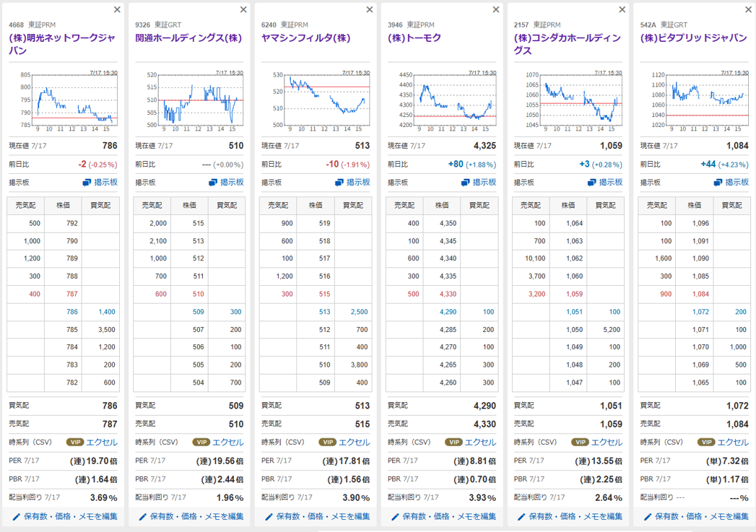Edit 保有数・価格・メモ for トーモク
756x532 pixels.
[x=444, y=517]
